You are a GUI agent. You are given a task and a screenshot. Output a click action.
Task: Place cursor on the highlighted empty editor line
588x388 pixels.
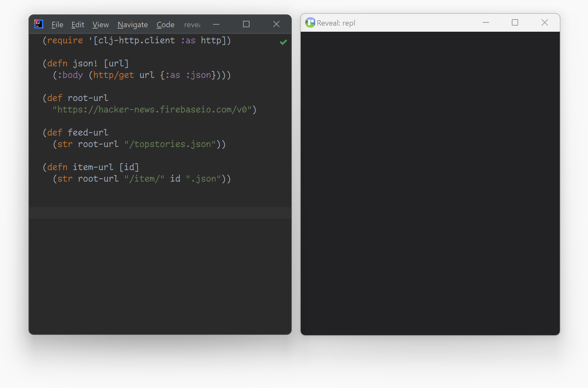pos(160,213)
